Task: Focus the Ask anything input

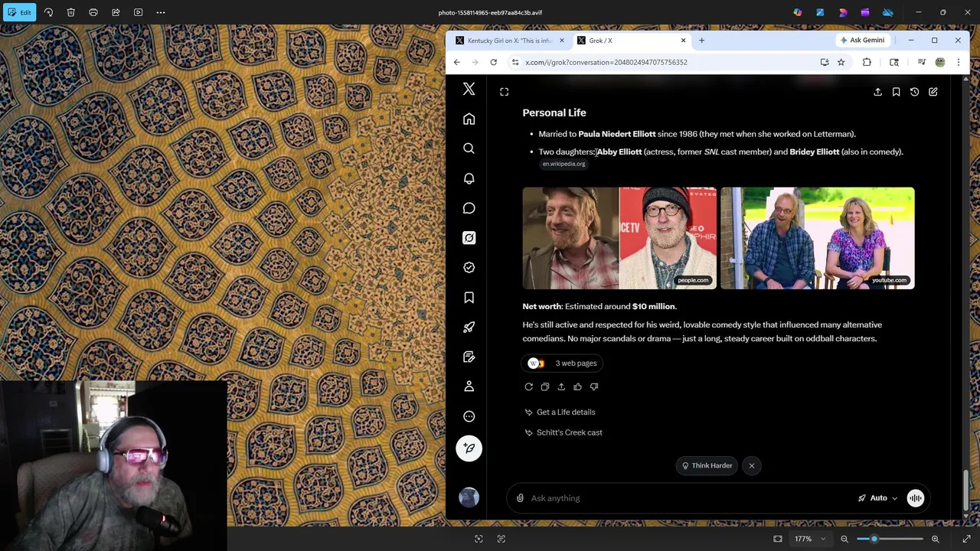Action: point(689,498)
